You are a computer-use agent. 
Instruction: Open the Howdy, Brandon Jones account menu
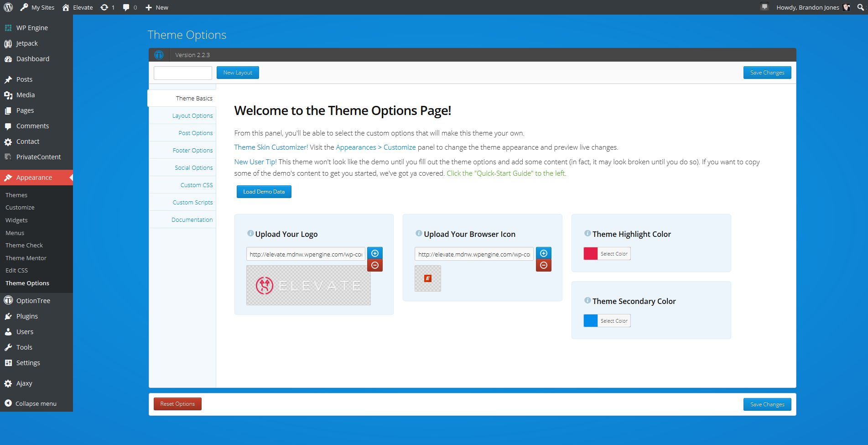click(807, 7)
